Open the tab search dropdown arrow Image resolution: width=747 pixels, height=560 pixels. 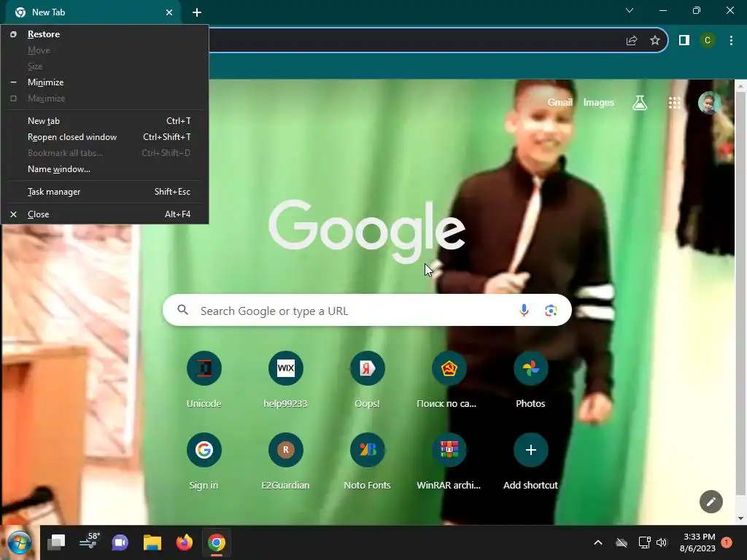tap(630, 10)
